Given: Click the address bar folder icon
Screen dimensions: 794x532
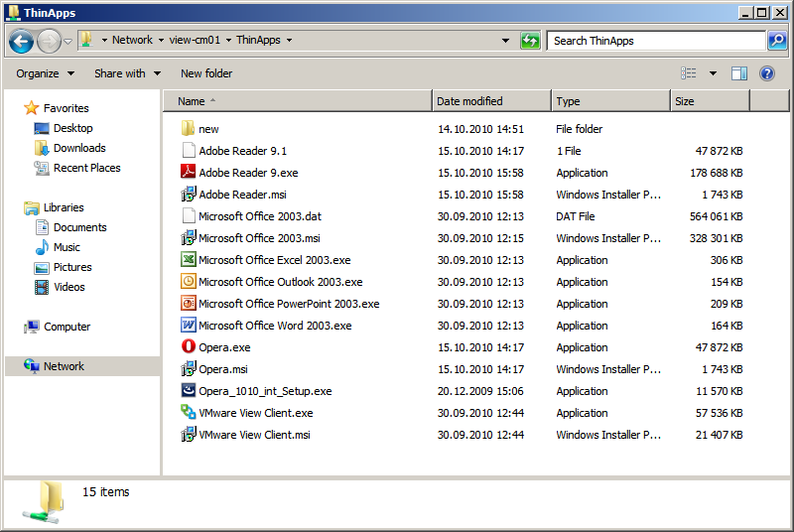Looking at the screenshot, I should [87, 40].
